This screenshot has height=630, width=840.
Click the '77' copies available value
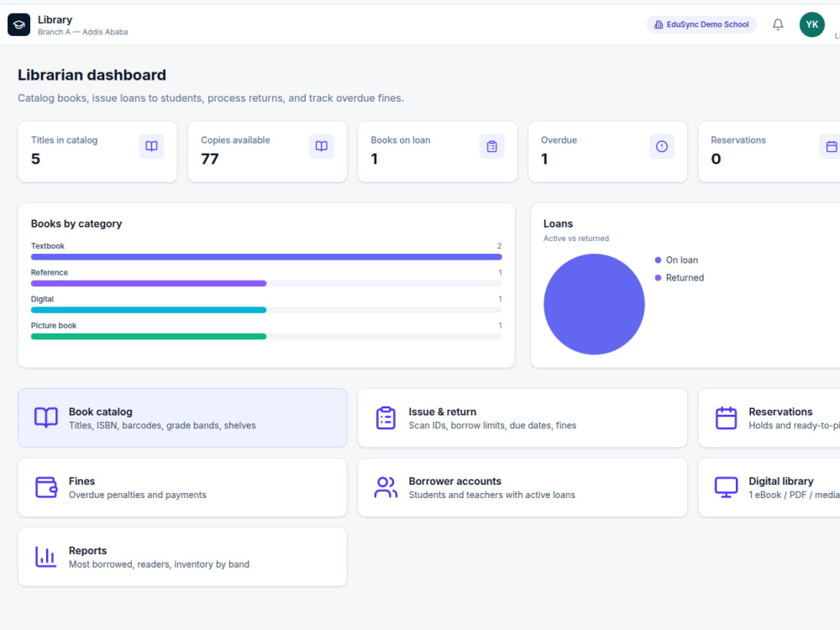pos(210,159)
